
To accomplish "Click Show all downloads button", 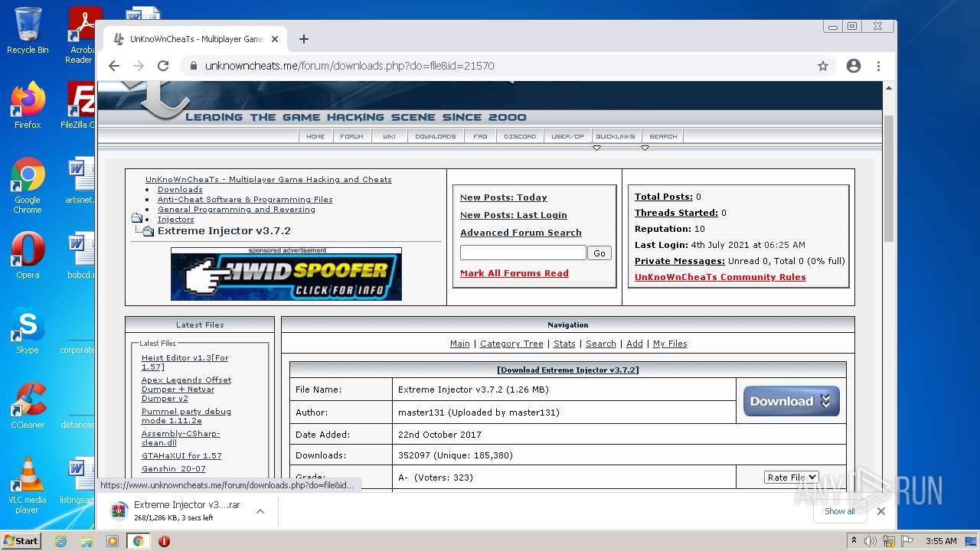I will tap(840, 511).
